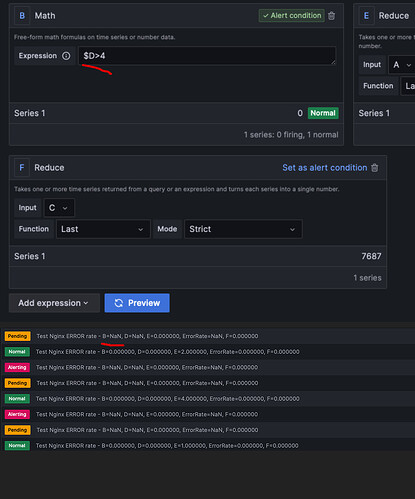This screenshot has height=499, width=415.
Task: Delete expression F with trash icon
Action: 375,168
